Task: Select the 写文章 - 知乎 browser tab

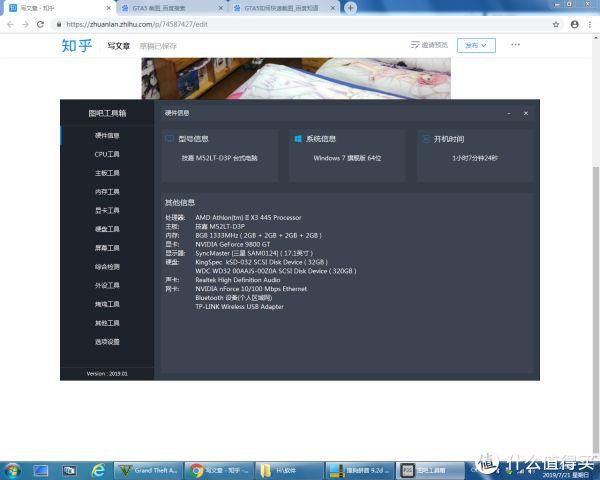Action: point(57,8)
